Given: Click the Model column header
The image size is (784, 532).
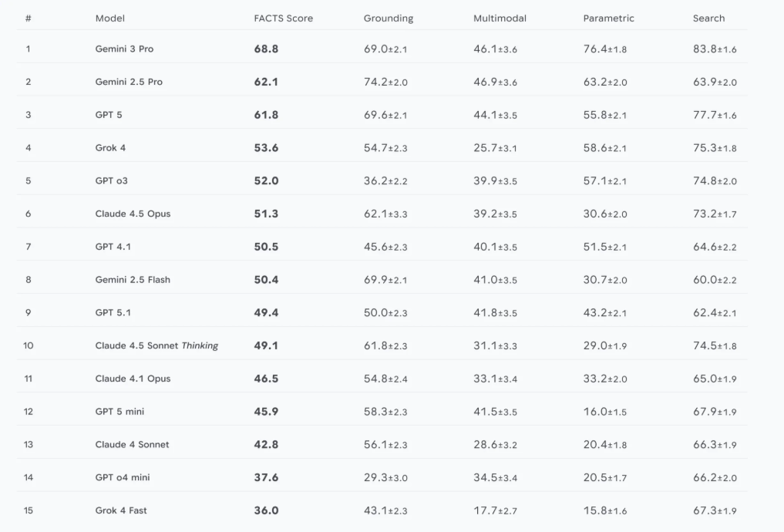Looking at the screenshot, I should point(109,19).
